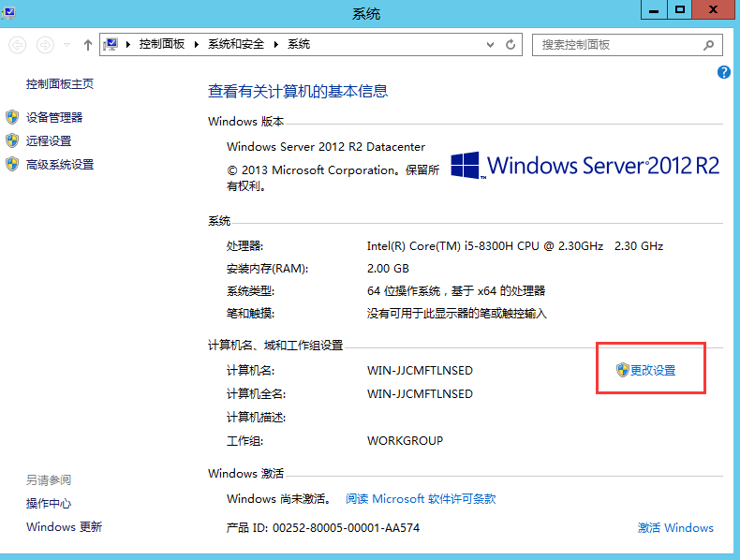
Task: Click 激活 Windows link
Action: click(x=675, y=527)
